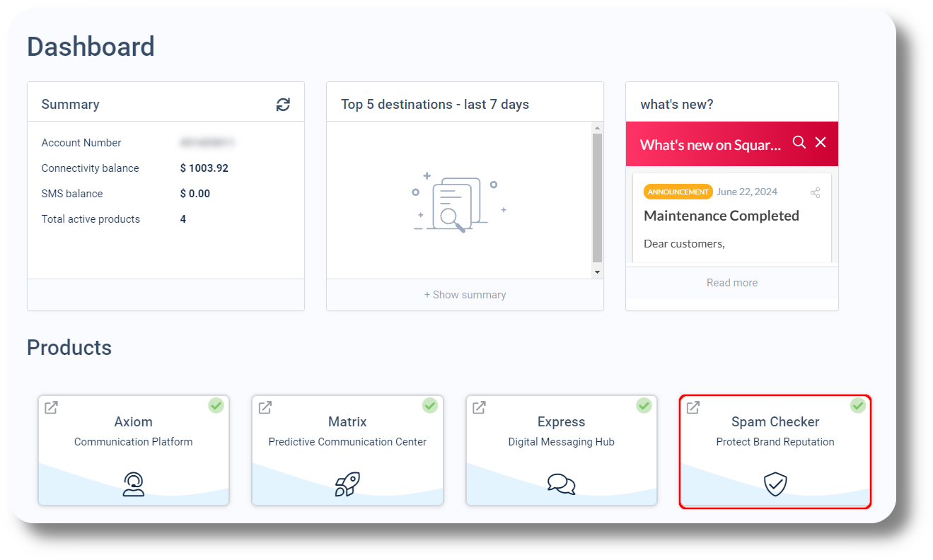Click the SMS balance value $ 0.00

pyautogui.click(x=195, y=194)
